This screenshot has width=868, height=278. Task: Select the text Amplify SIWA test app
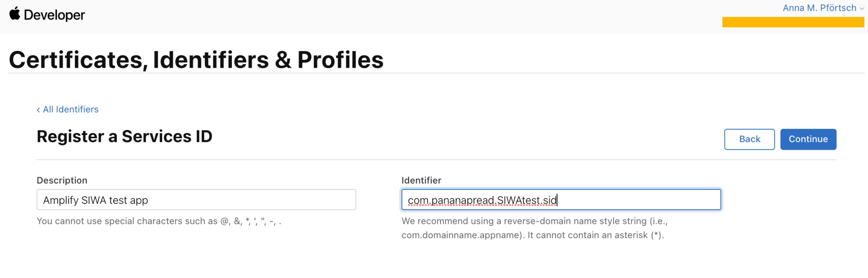coord(96,200)
